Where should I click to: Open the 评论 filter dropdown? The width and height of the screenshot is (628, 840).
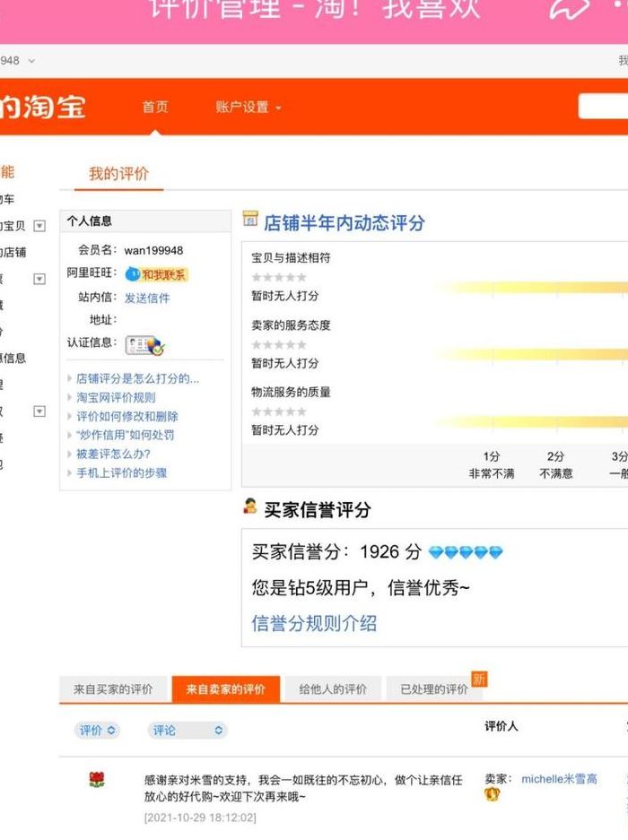click(188, 730)
